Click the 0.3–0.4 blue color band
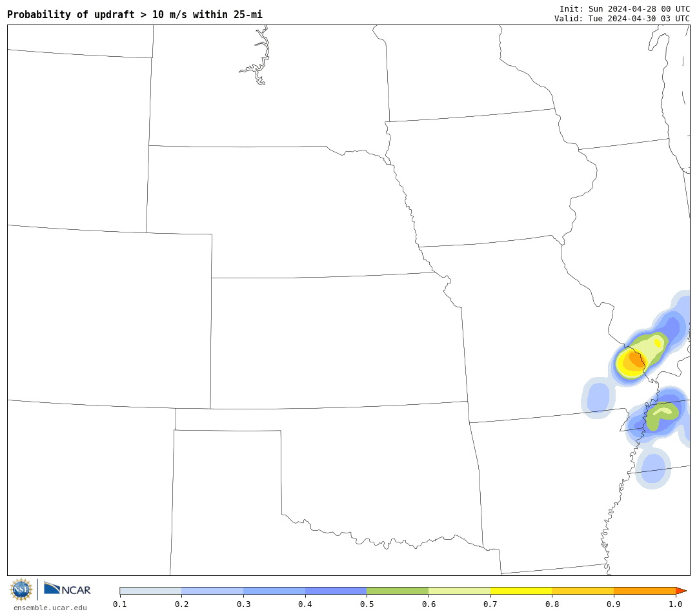This screenshot has height=616, width=697. coord(274,591)
